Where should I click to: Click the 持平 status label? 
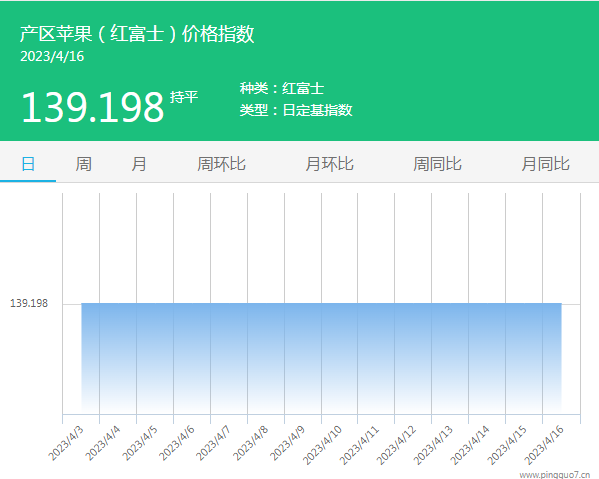pos(184,97)
